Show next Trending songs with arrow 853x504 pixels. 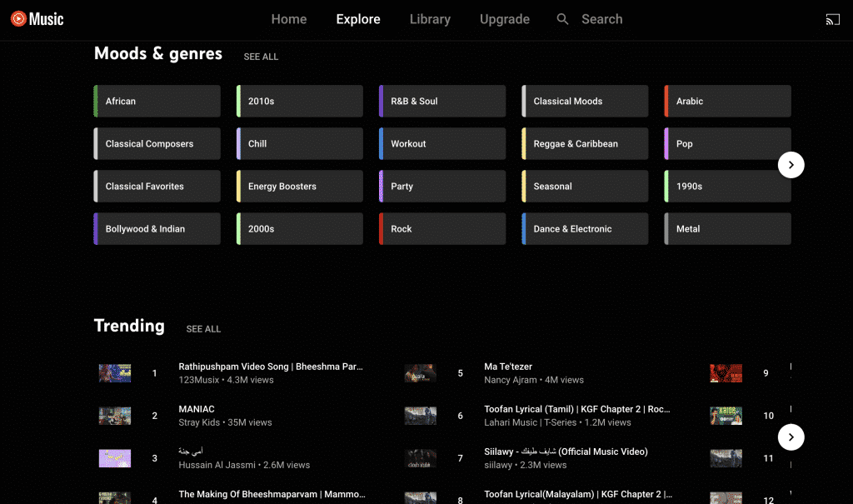[791, 437]
